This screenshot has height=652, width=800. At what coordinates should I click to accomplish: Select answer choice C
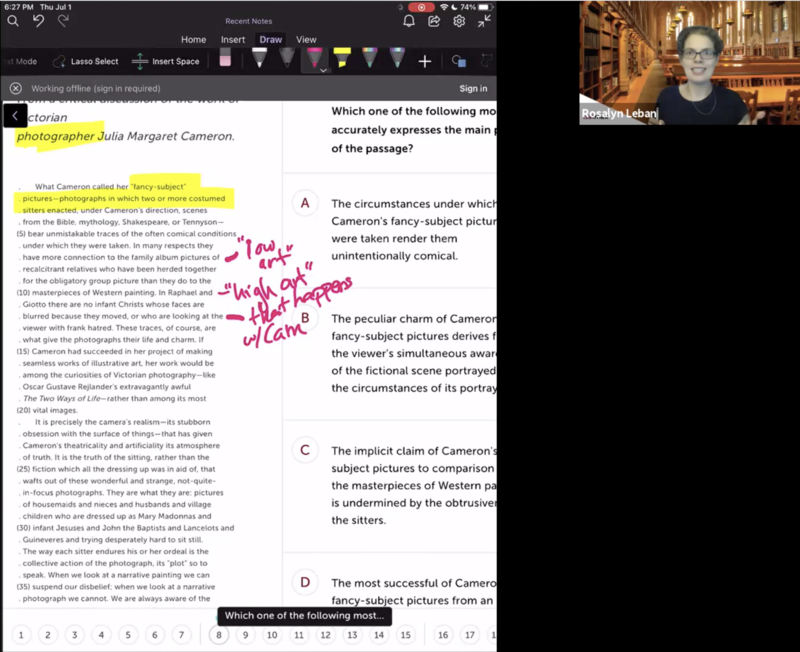[x=305, y=450]
